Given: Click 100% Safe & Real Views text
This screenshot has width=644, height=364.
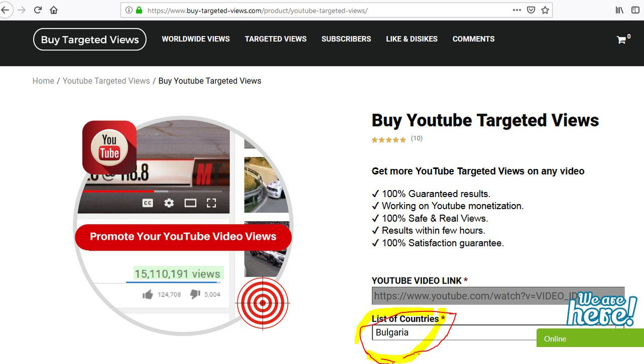Looking at the screenshot, I should pos(435,218).
